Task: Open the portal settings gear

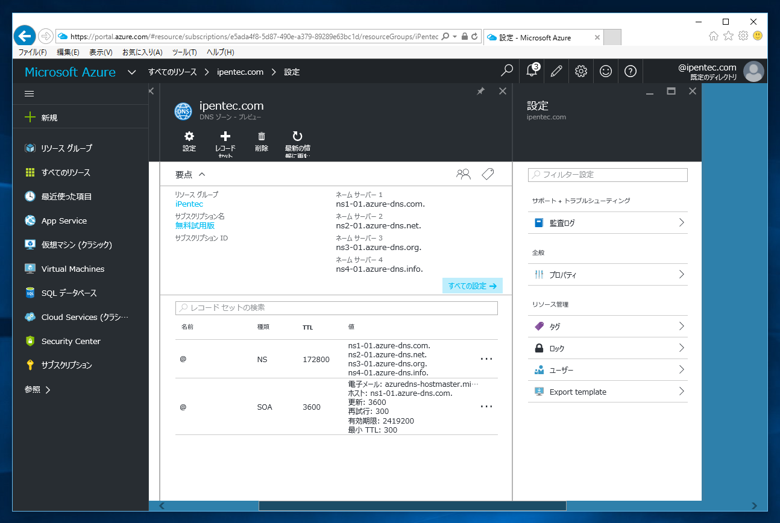Action: pyautogui.click(x=581, y=72)
